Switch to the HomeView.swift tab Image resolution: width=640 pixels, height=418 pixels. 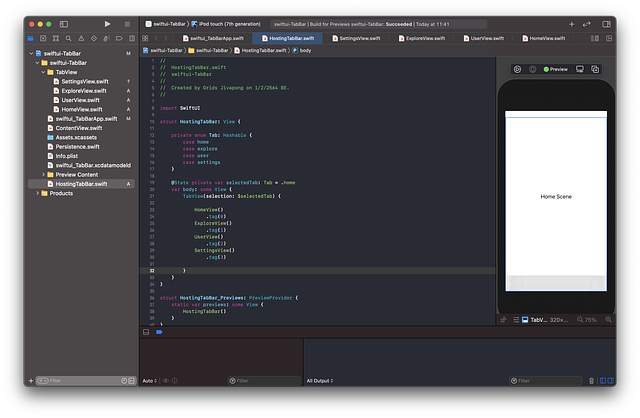point(544,38)
